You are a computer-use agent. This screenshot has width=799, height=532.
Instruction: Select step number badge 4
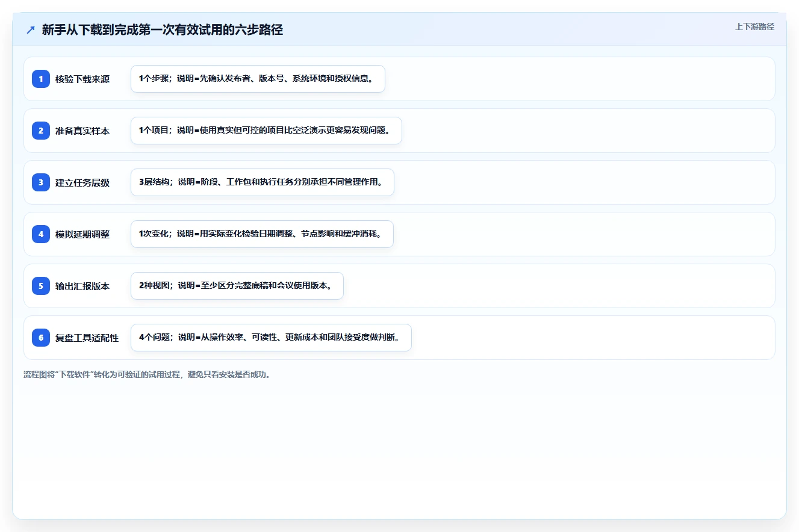(41, 234)
